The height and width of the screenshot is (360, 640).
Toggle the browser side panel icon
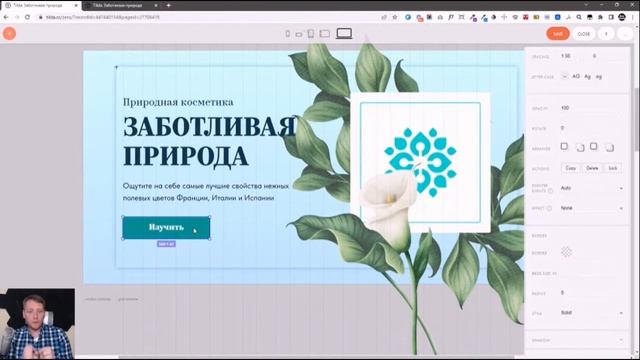tap(611, 17)
